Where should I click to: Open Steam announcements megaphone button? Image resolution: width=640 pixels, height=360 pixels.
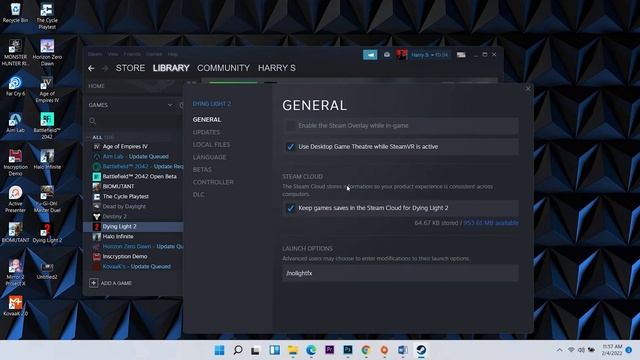tap(370, 55)
